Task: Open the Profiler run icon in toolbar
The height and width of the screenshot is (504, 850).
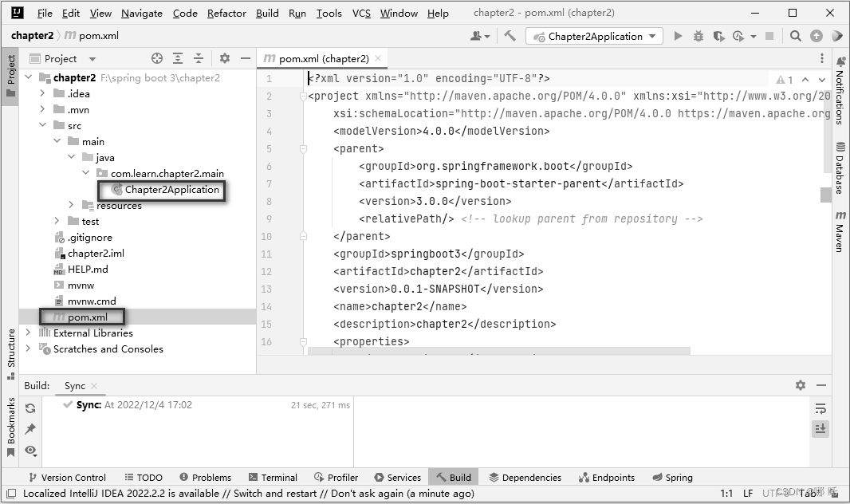Action: [738, 36]
